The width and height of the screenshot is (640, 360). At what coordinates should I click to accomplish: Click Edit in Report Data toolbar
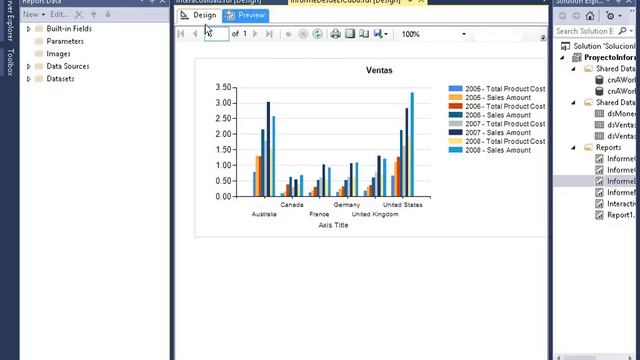click(x=60, y=14)
